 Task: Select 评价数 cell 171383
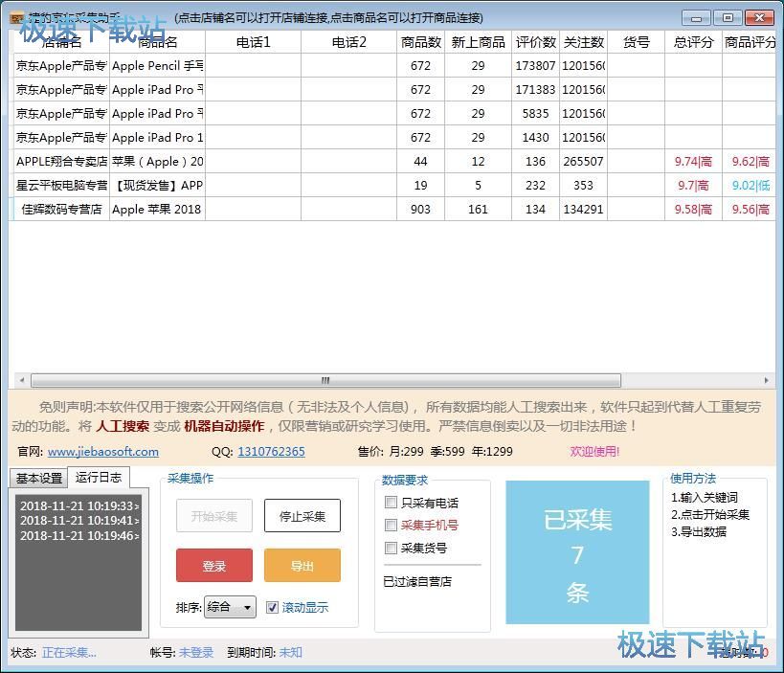point(535,89)
